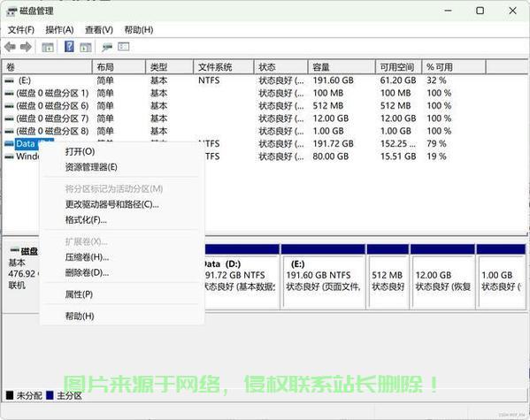Sort by the 类型 column header
The image size is (530, 420).
point(170,67)
